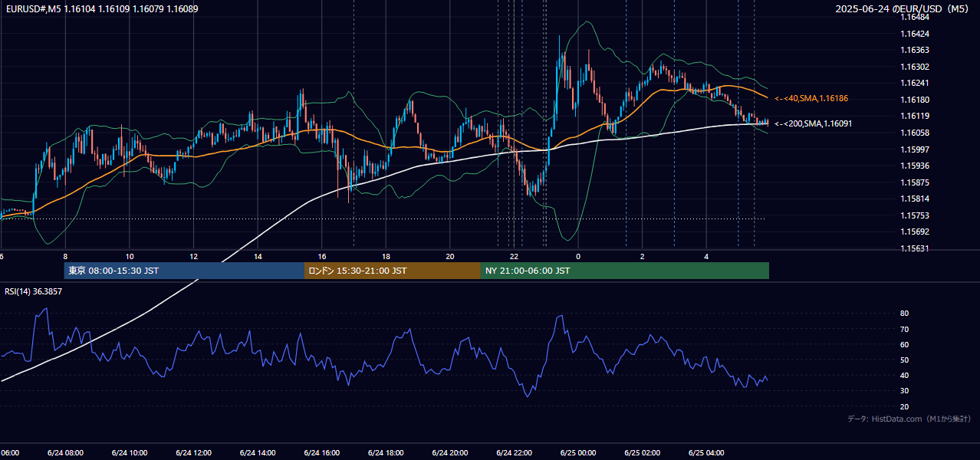Click price axis value 1.15936

pos(915,166)
